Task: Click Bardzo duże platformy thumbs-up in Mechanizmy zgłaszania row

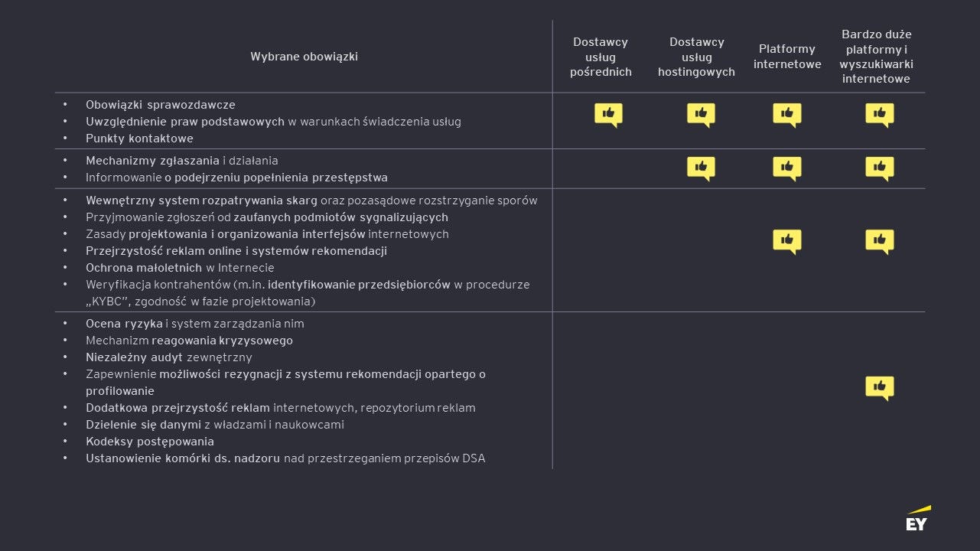Action: point(879,168)
